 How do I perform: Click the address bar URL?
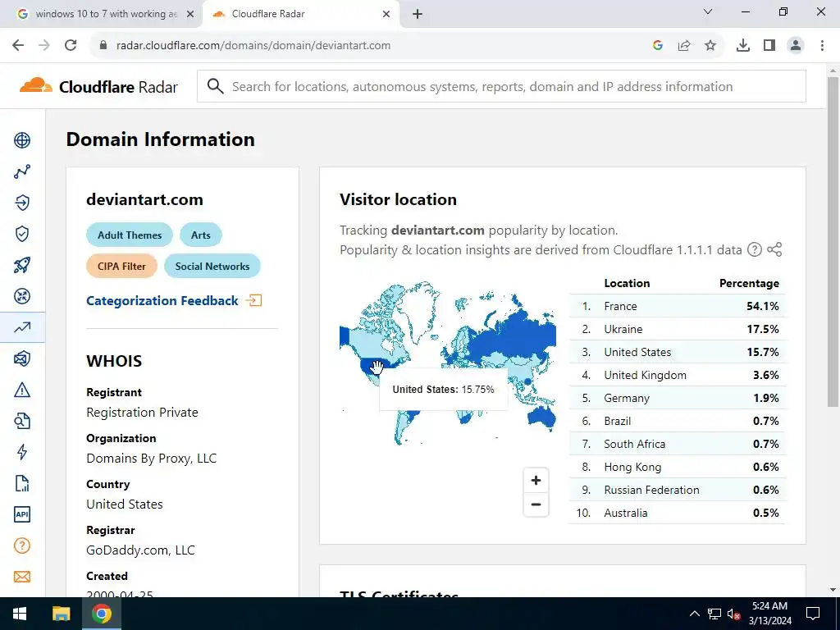[253, 46]
